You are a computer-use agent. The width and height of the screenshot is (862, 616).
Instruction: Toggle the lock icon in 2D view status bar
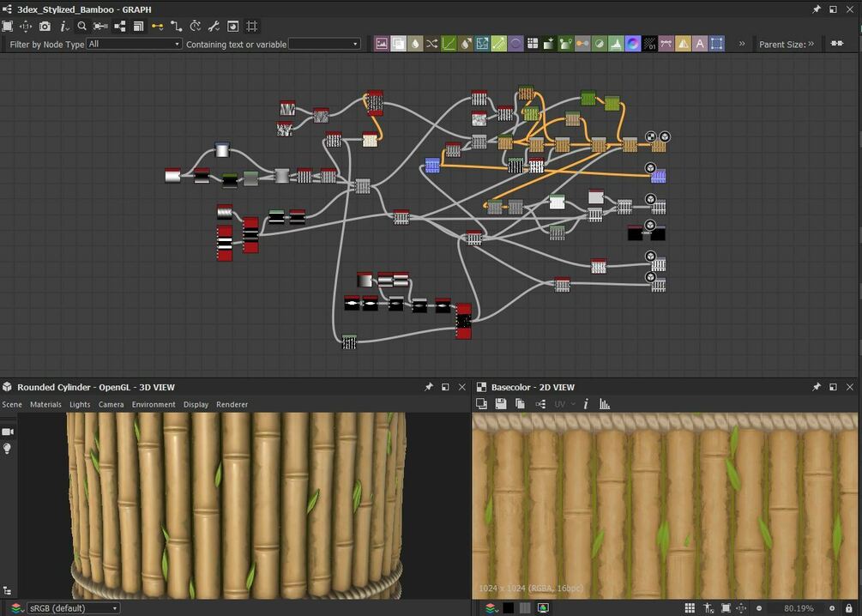coord(849,608)
